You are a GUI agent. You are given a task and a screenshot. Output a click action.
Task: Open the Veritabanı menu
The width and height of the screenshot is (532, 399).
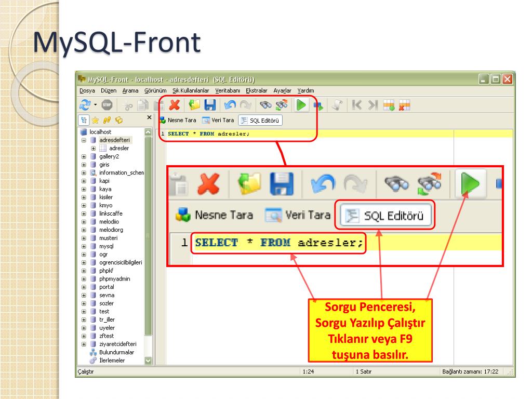pos(228,90)
